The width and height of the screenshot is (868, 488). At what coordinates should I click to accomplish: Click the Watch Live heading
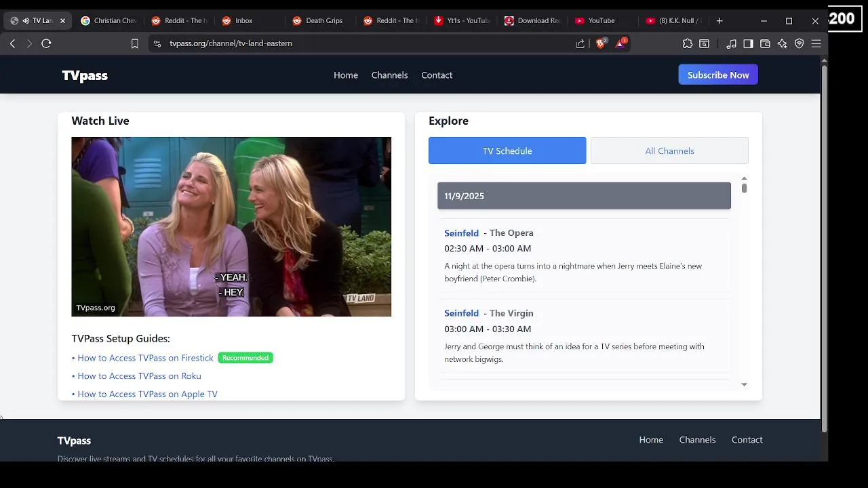point(100,121)
